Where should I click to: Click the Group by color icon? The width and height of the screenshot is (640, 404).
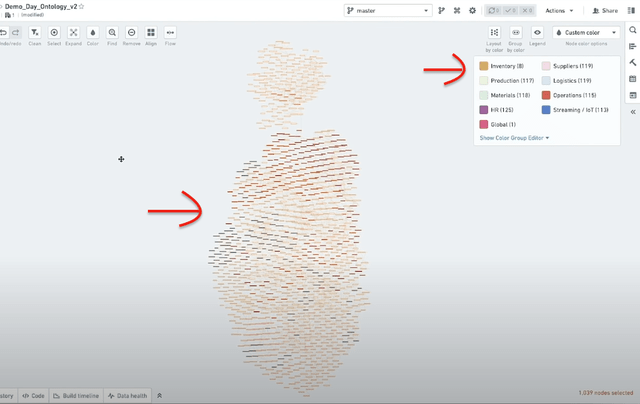coord(516,33)
